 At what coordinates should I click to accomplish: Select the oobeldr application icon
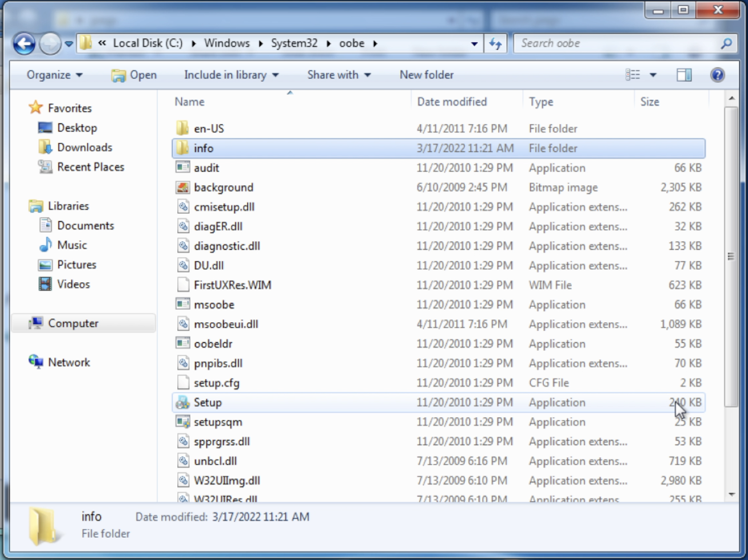pyautogui.click(x=182, y=343)
